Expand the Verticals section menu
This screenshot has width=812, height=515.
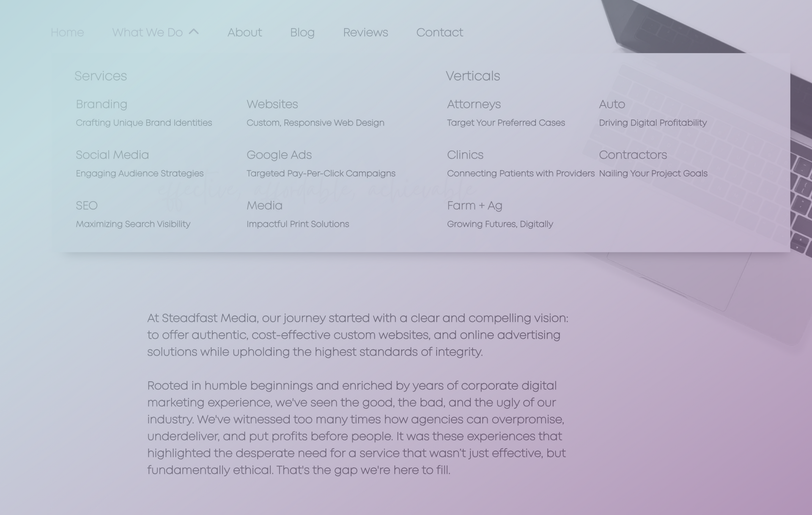(x=472, y=76)
